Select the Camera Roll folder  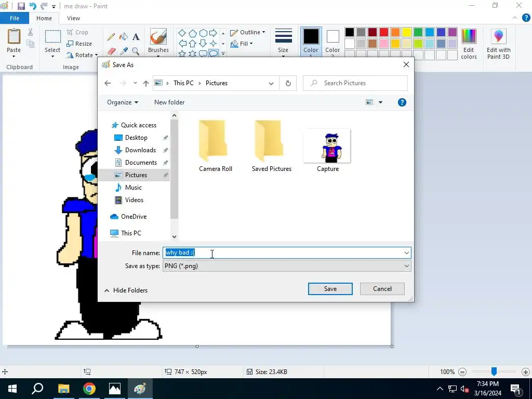[216, 146]
